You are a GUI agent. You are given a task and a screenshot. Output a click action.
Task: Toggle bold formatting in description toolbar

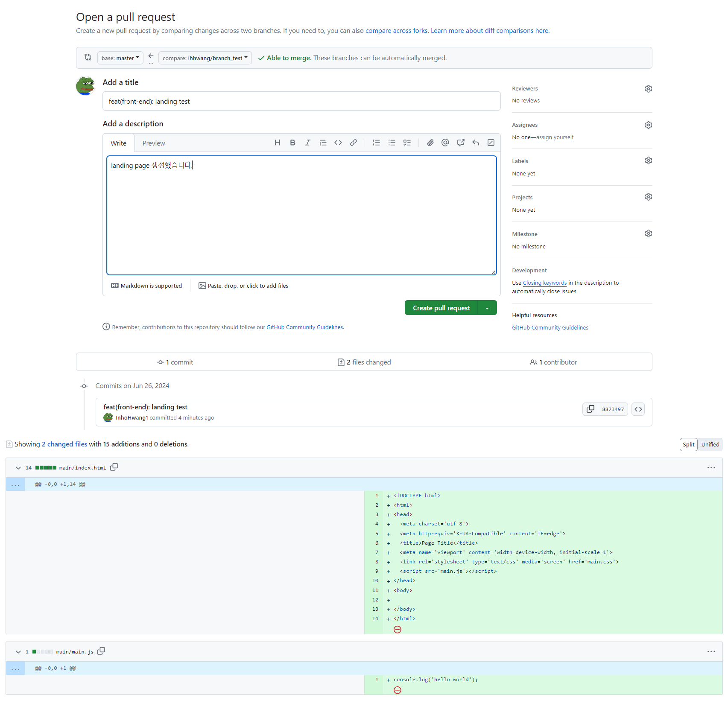(x=292, y=143)
